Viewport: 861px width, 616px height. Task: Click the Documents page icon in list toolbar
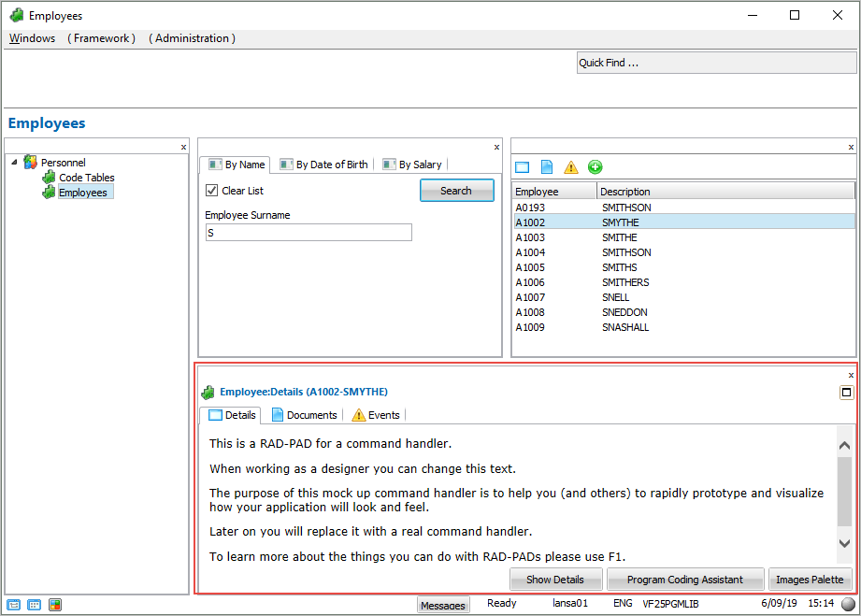pos(547,167)
